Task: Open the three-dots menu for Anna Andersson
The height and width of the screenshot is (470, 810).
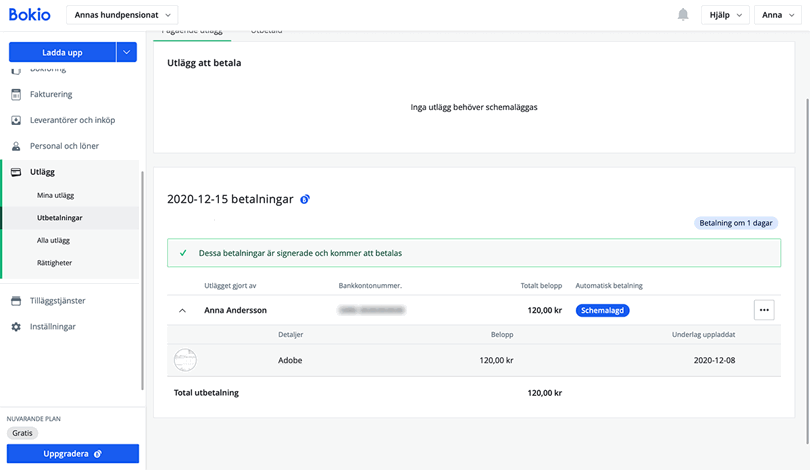Action: [x=764, y=310]
